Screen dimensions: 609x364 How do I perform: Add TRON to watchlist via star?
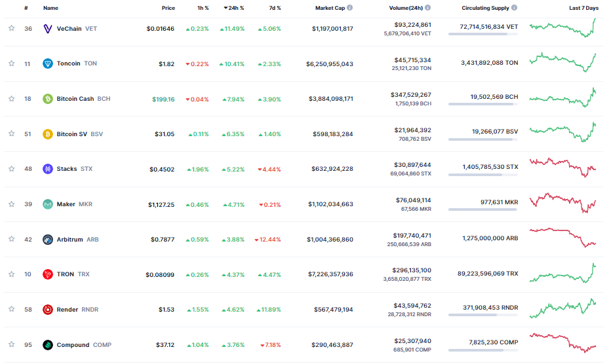pyautogui.click(x=12, y=274)
